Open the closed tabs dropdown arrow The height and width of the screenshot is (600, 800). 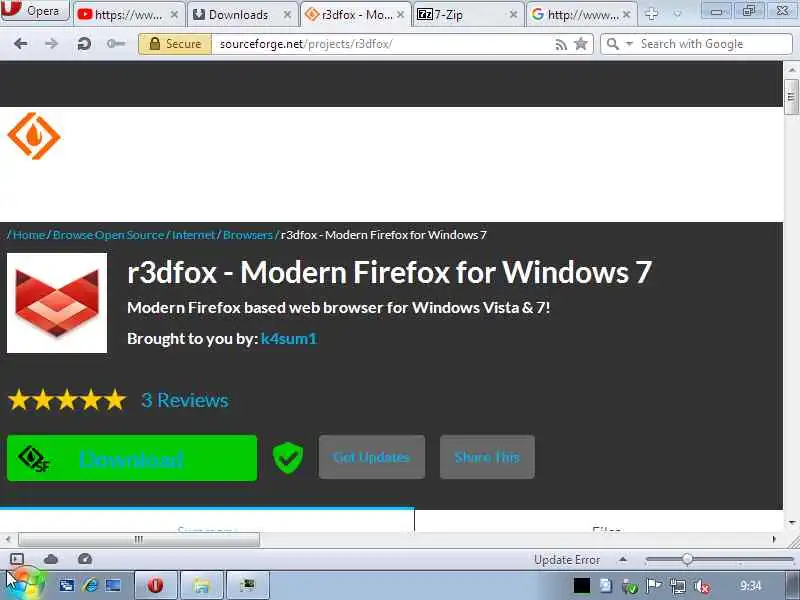(678, 14)
